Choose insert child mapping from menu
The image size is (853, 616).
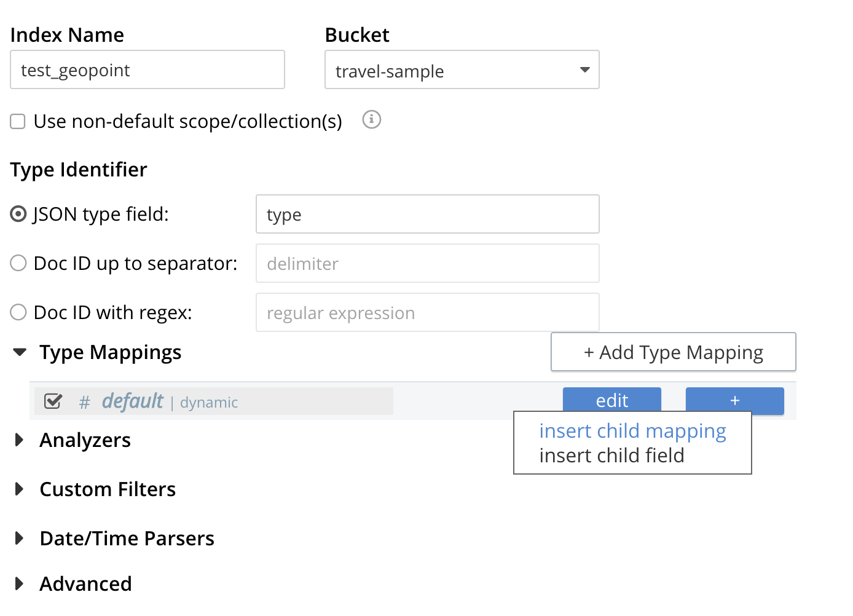(x=632, y=431)
